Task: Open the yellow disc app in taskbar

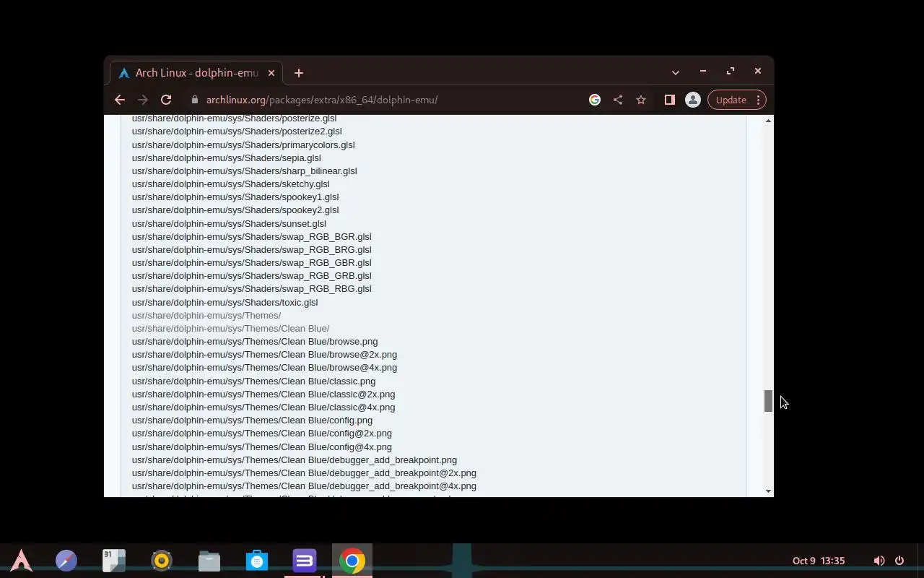Action: click(162, 561)
